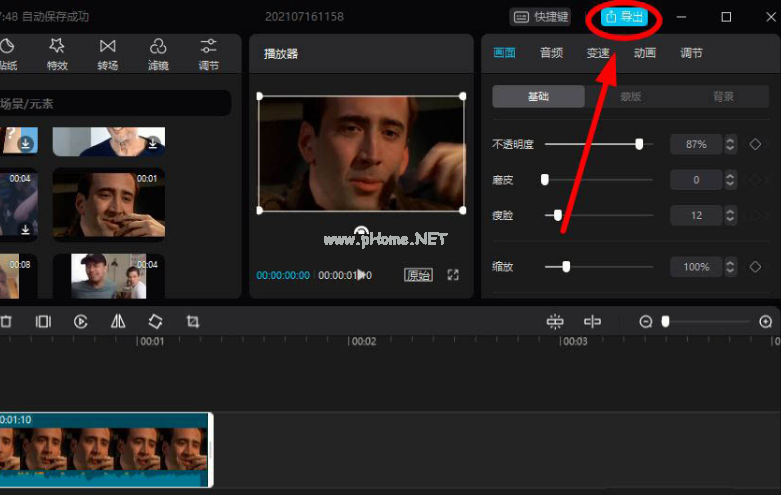This screenshot has height=495, width=781.
Task: Click the 场景/元素 search field
Action: click(115, 104)
